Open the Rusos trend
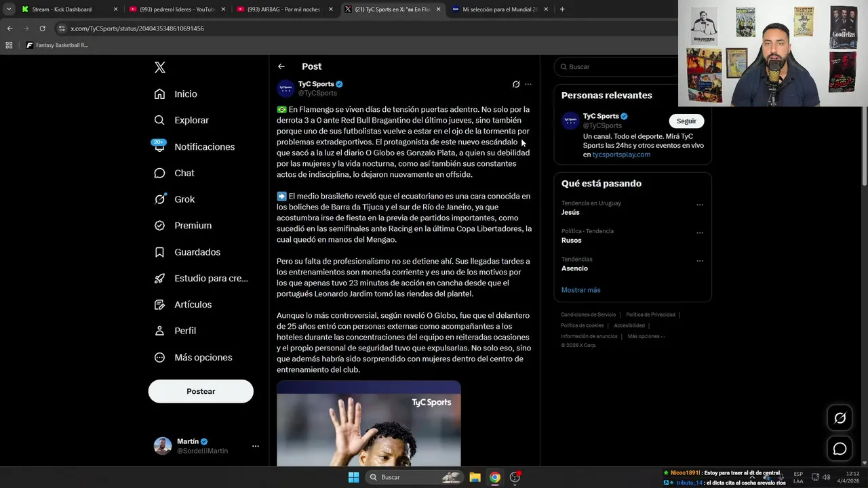This screenshot has height=488, width=868. pyautogui.click(x=571, y=240)
